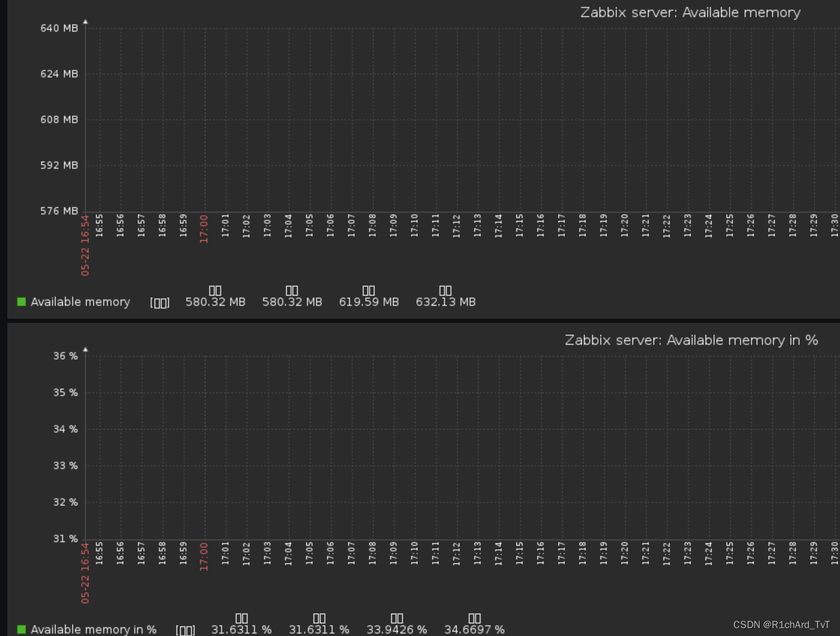Click the "Available memory" legend label

[x=81, y=302]
